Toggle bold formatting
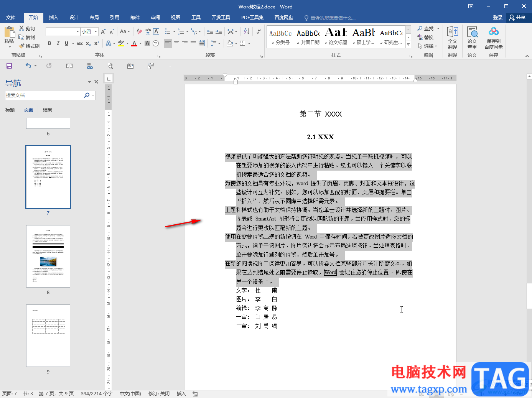This screenshot has height=398, width=532. [x=49, y=43]
